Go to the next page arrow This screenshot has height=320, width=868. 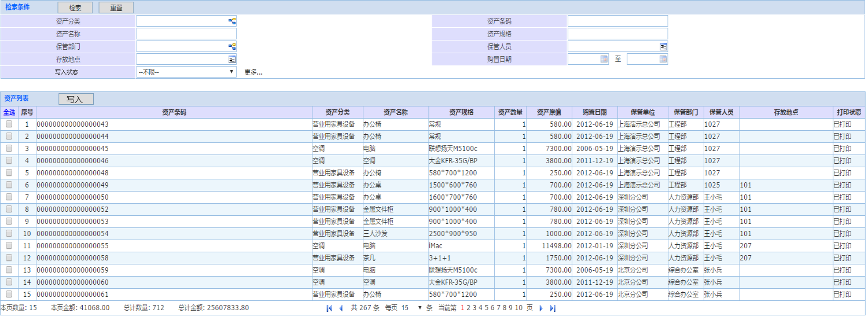click(542, 308)
